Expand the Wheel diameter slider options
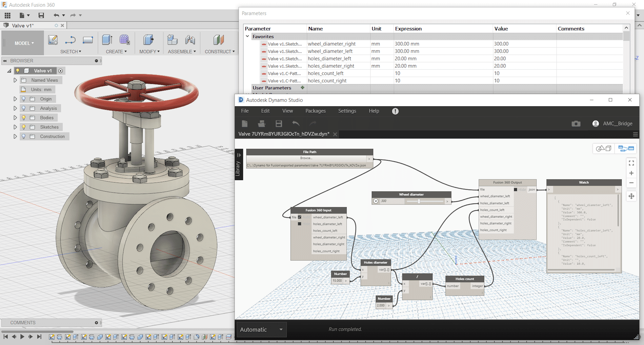644x345 pixels. 376,201
